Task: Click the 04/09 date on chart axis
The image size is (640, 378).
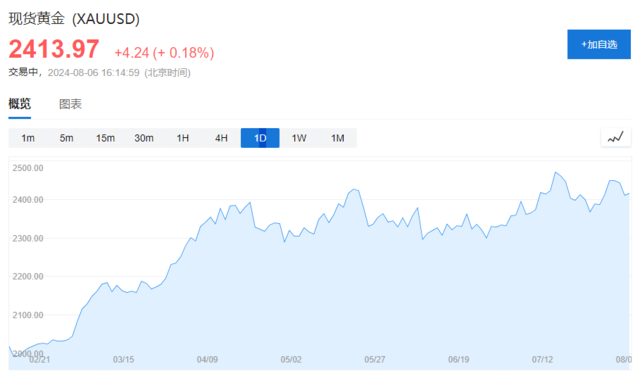Action: [x=207, y=360]
